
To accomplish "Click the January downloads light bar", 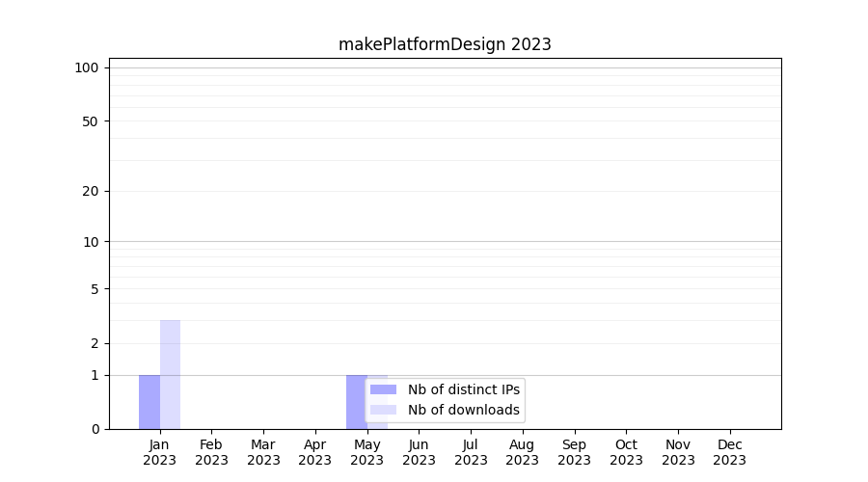I will tap(170, 374).
